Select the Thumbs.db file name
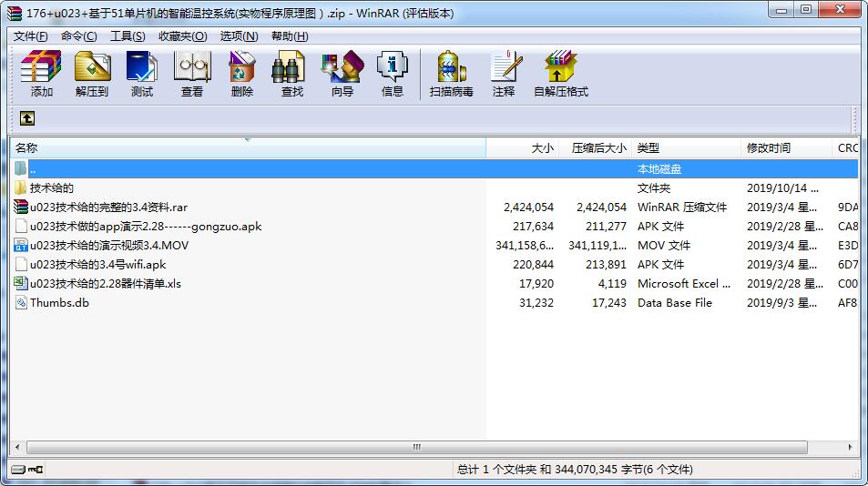 click(59, 302)
